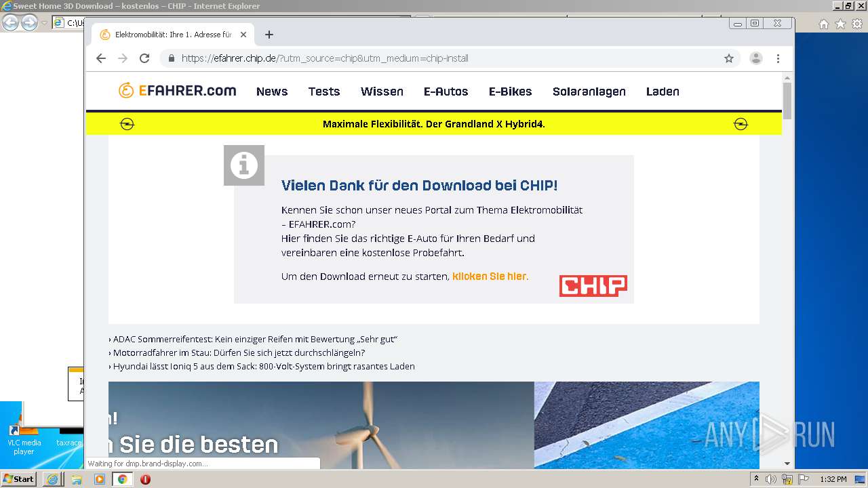
Task: Click Chrome's forward arrow button
Action: pyautogui.click(x=123, y=58)
